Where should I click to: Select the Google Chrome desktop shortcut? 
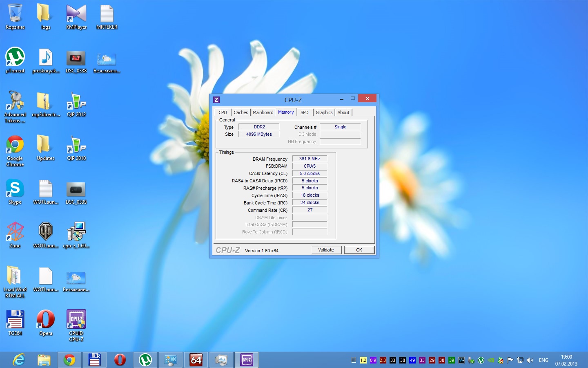coord(15,146)
